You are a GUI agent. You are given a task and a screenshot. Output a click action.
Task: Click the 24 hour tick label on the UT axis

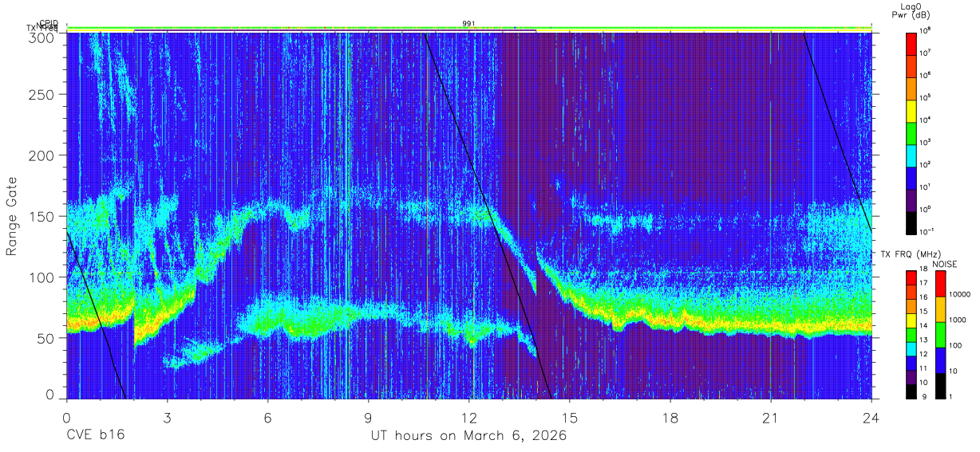click(871, 418)
